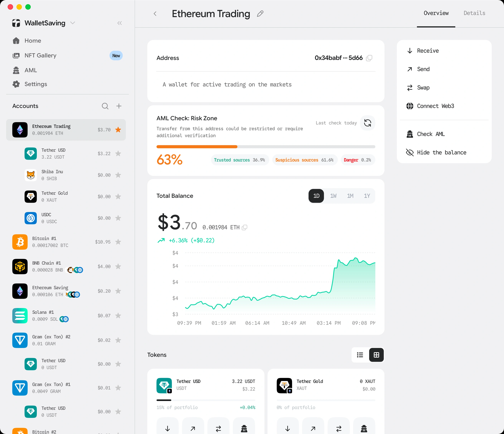The width and height of the screenshot is (504, 434).
Task: Switch to the Details tab
Action: click(x=474, y=13)
